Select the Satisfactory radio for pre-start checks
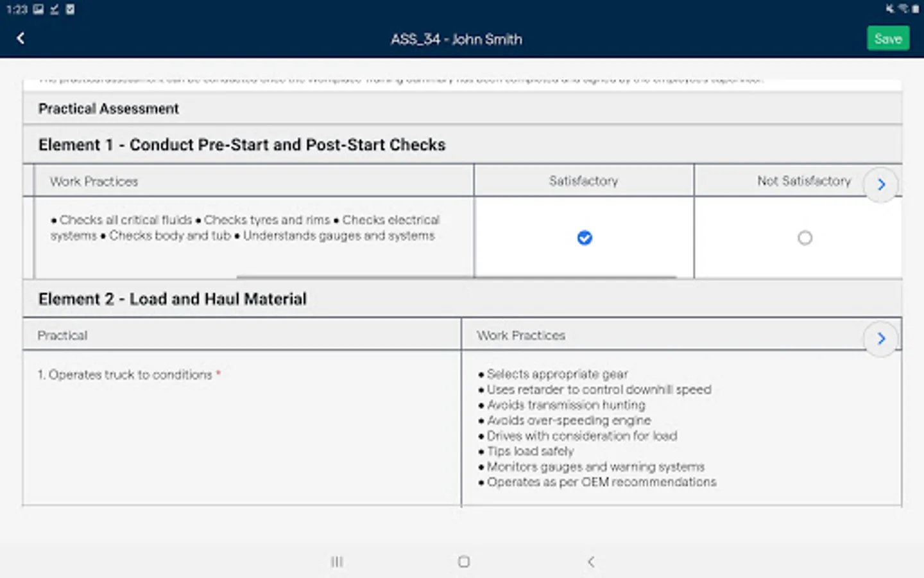Screen dimensions: 924x578 [x=585, y=238]
